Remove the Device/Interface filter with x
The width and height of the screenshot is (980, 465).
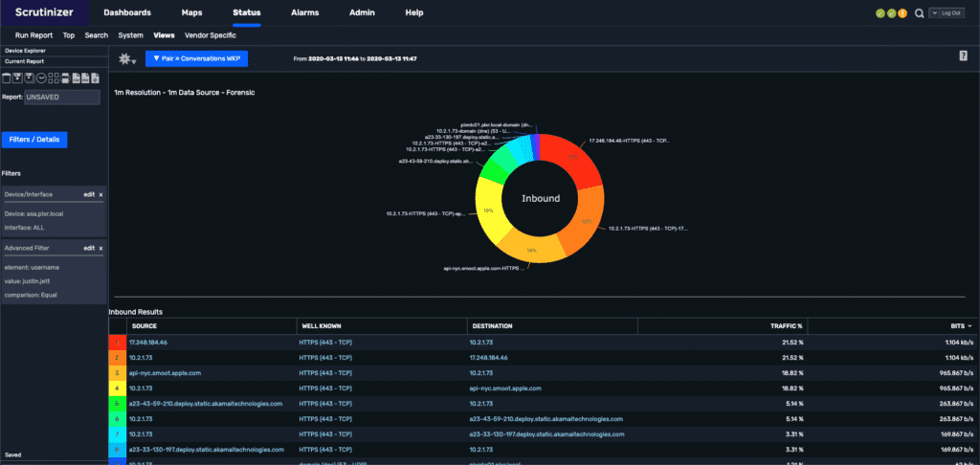[x=100, y=194]
